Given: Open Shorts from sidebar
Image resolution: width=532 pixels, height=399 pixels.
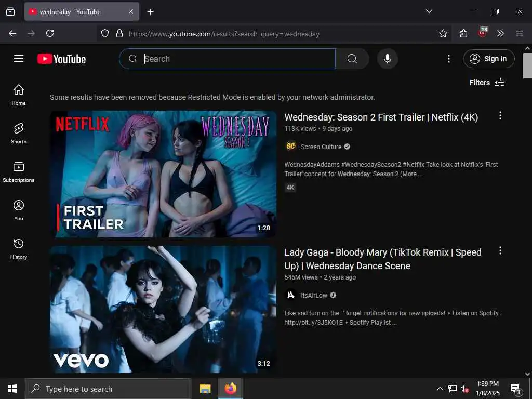Looking at the screenshot, I should click(19, 134).
